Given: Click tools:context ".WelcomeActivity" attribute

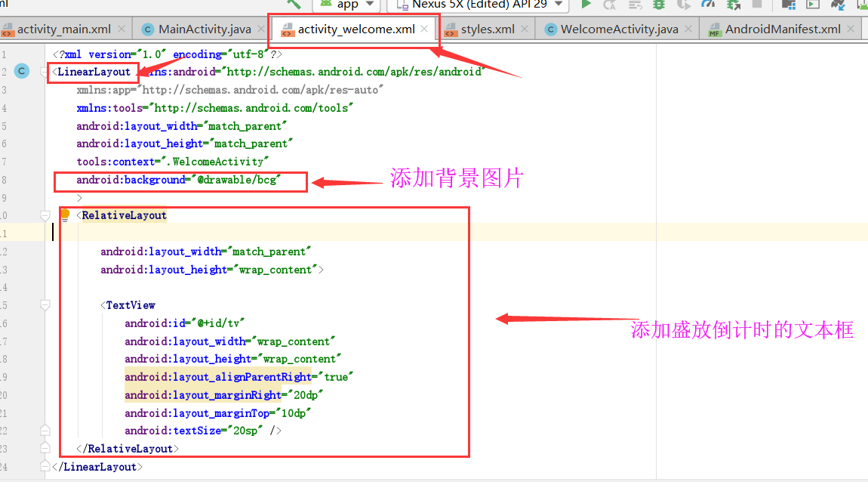Looking at the screenshot, I should [172, 162].
